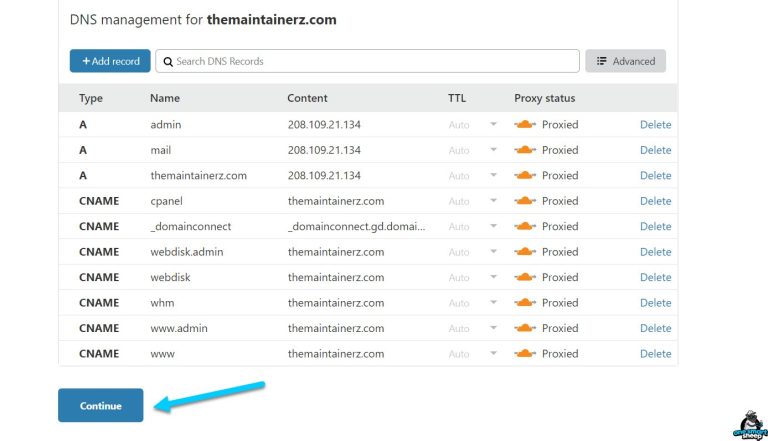Open the Advanced options button
This screenshot has height=441, width=768.
625,61
